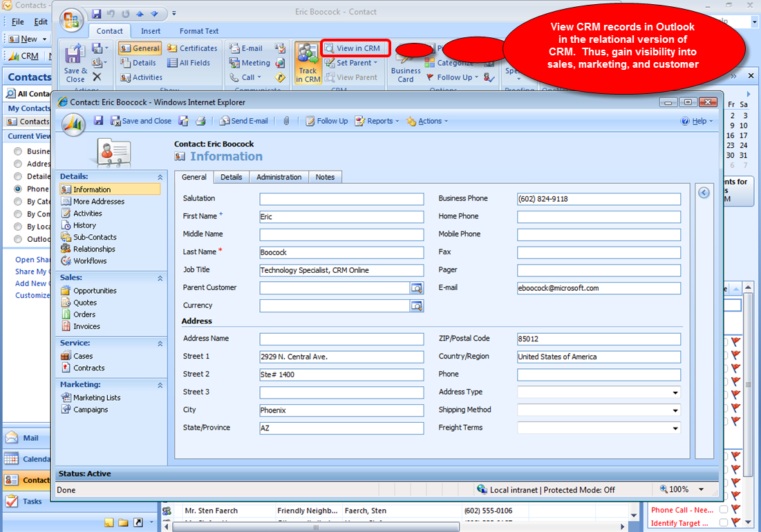
Task: Switch to the Administration tab
Action: click(x=279, y=177)
